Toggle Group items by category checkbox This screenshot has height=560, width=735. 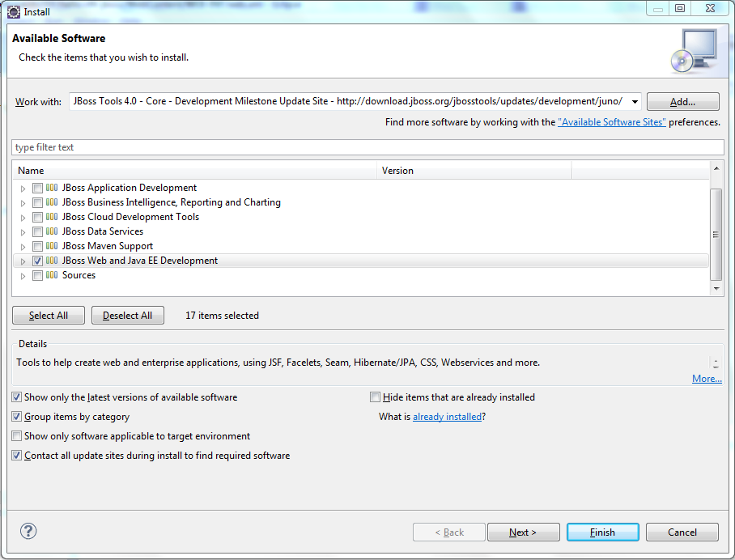pyautogui.click(x=16, y=417)
